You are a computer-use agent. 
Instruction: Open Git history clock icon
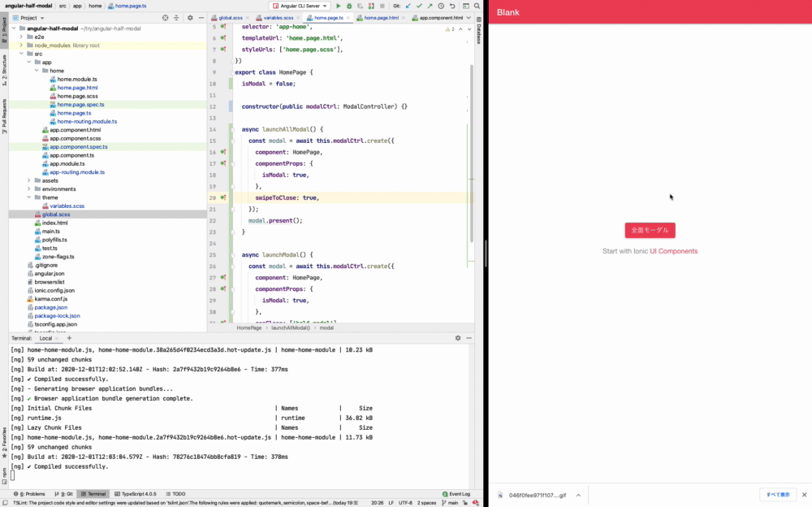click(x=441, y=6)
